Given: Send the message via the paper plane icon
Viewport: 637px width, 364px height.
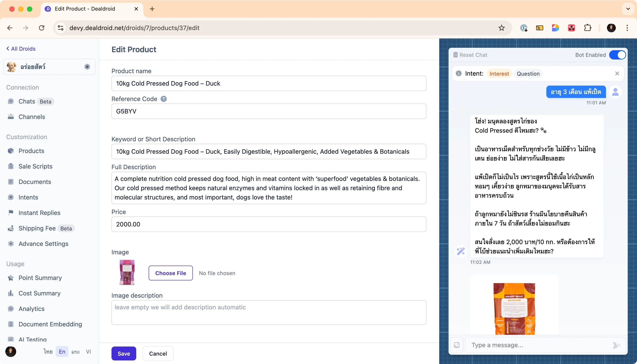Looking at the screenshot, I should click(616, 345).
